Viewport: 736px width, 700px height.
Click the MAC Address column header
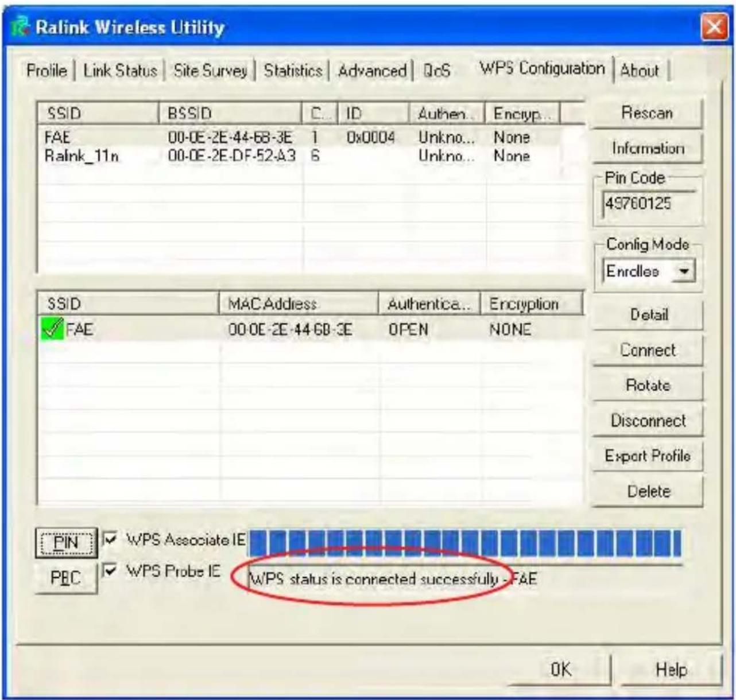[x=299, y=303]
